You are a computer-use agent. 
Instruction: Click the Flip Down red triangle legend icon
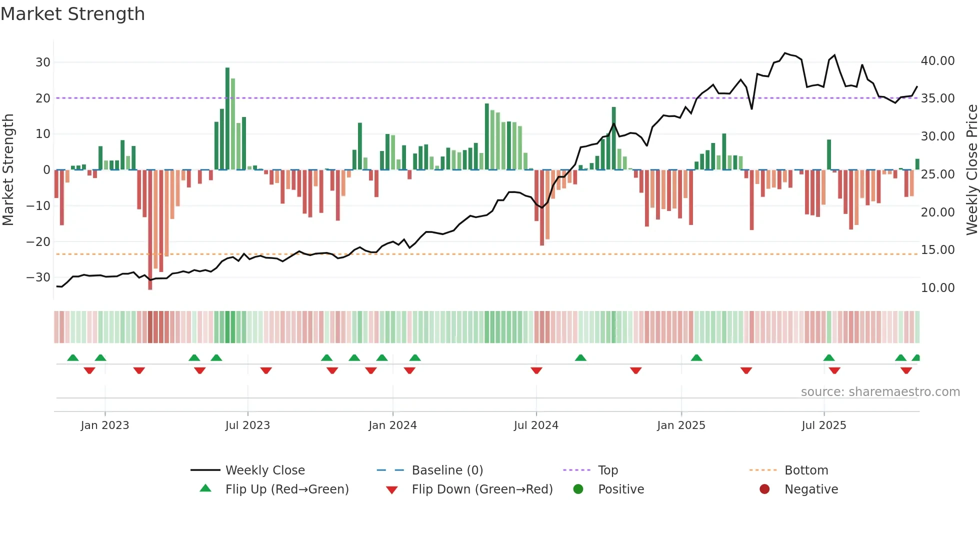click(x=392, y=490)
